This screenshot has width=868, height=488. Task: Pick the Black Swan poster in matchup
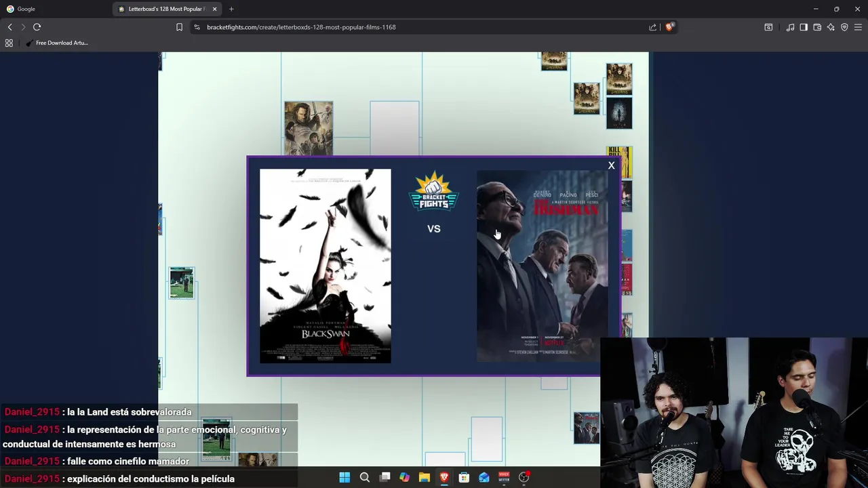click(325, 266)
